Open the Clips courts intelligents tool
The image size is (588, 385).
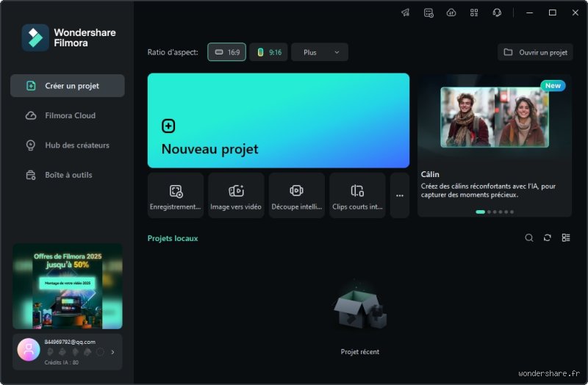(x=357, y=195)
